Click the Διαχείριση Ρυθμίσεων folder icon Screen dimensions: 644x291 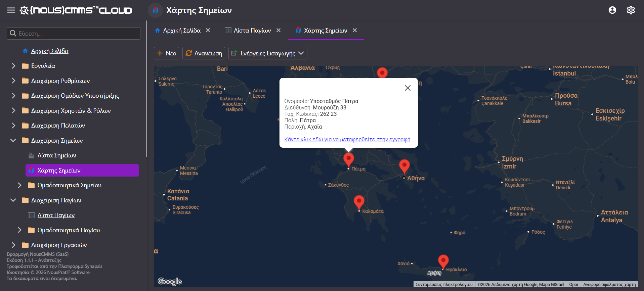[25, 81]
